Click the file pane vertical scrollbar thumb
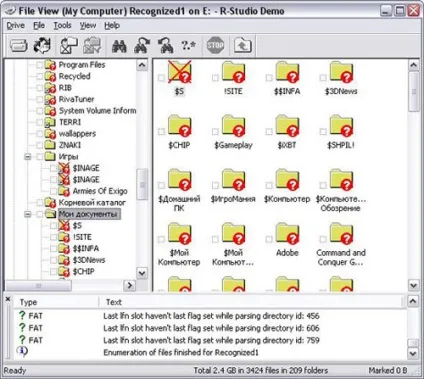The image size is (424, 379). [x=414, y=91]
